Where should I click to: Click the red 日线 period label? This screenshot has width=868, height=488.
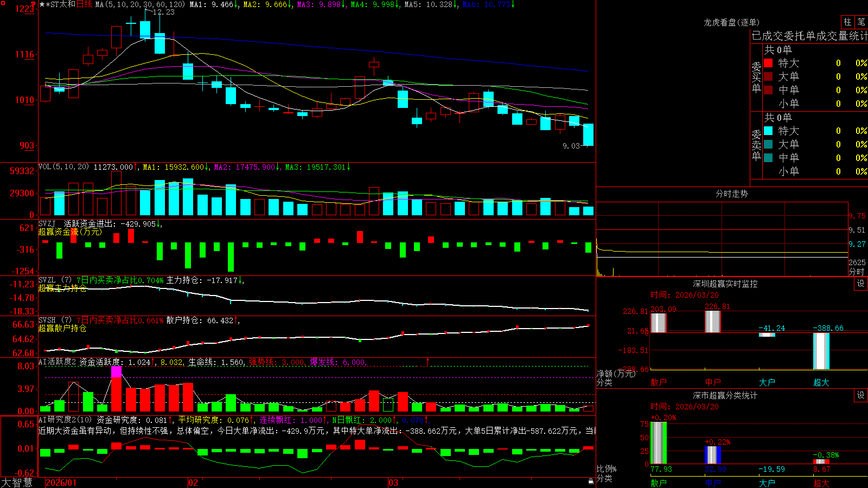click(x=84, y=4)
